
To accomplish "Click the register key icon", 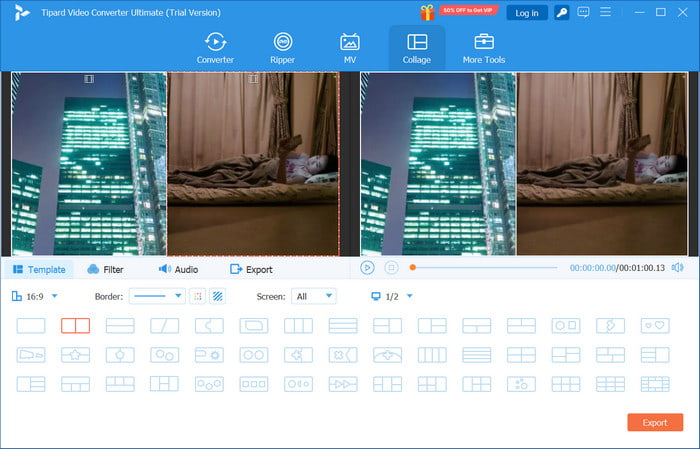I will [563, 13].
